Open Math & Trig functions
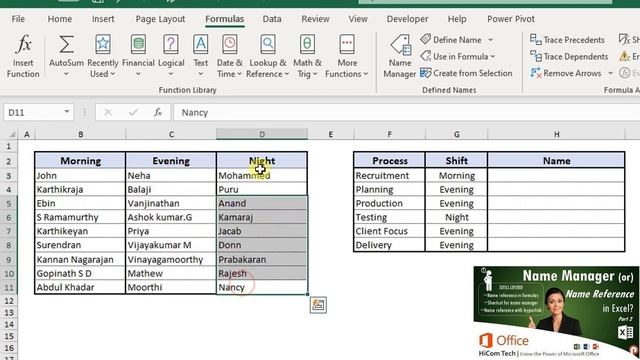Screen dimensions: 640x360 (x=307, y=56)
